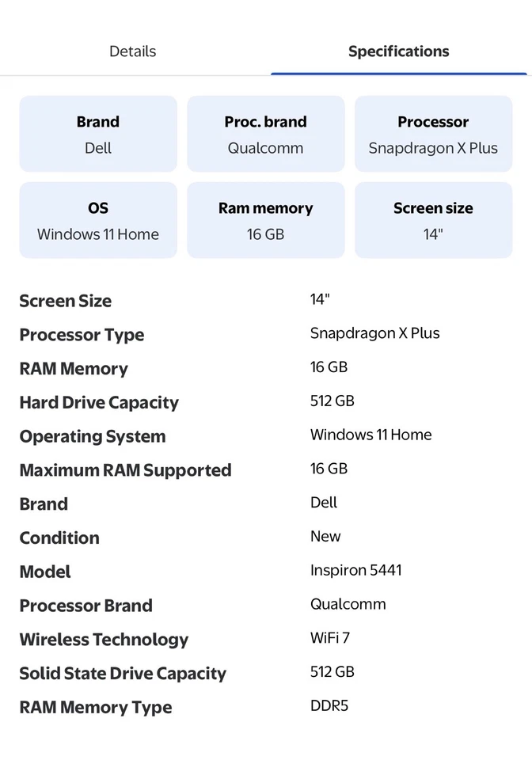The width and height of the screenshot is (532, 760).
Task: Select the Processor Type label
Action: tap(82, 334)
